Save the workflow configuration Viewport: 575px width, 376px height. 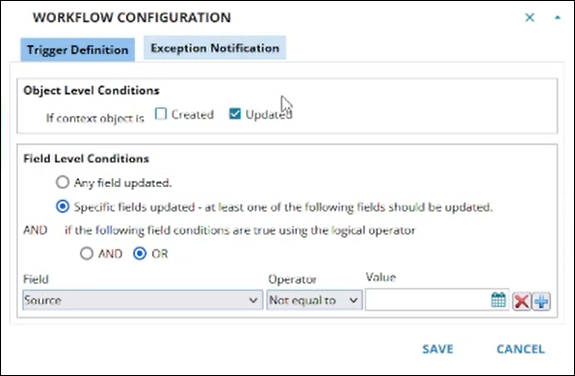tap(437, 349)
